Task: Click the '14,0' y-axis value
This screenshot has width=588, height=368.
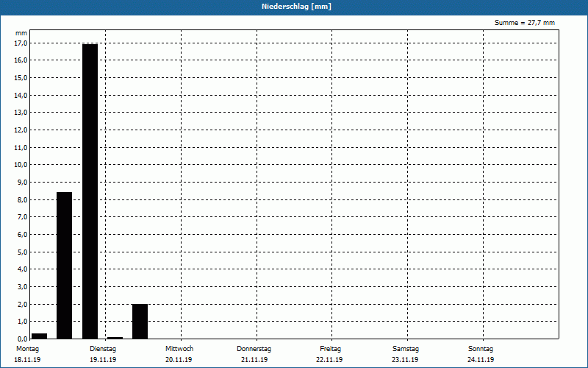Action: click(x=21, y=96)
